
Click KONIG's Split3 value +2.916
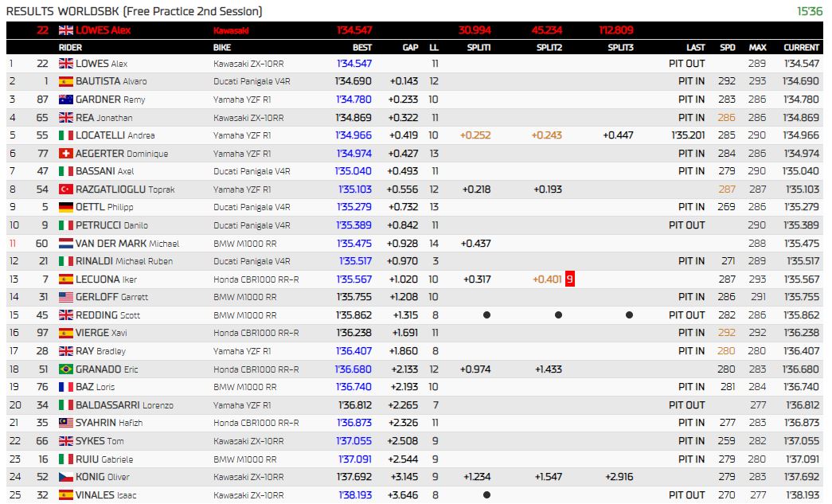point(619,477)
